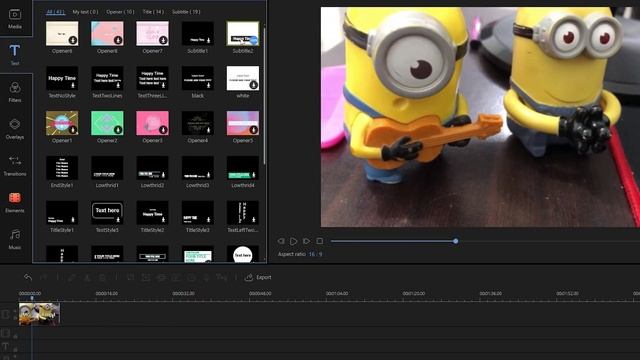Viewport: 640px width, 360px height.
Task: Click the Undo arrow in the timeline toolbar
Action: point(28,278)
